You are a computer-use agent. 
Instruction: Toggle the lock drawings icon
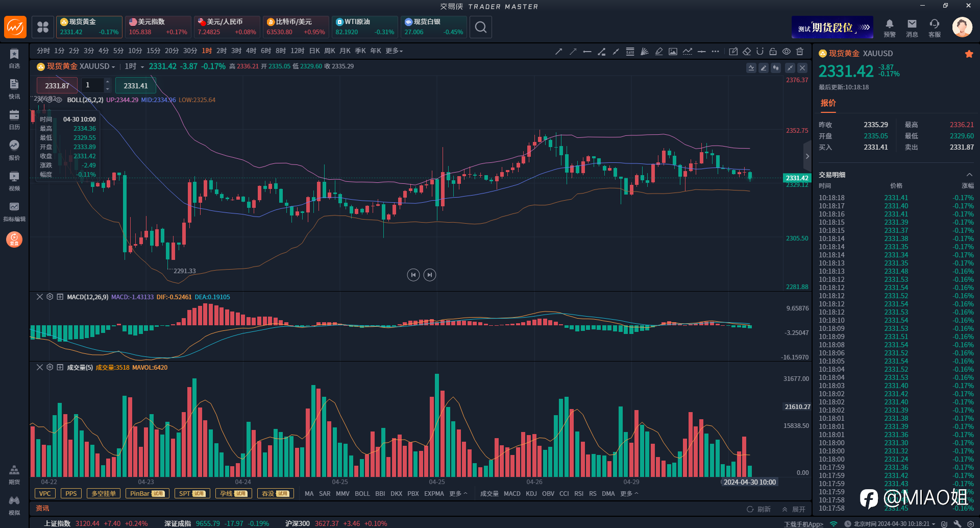(x=773, y=51)
